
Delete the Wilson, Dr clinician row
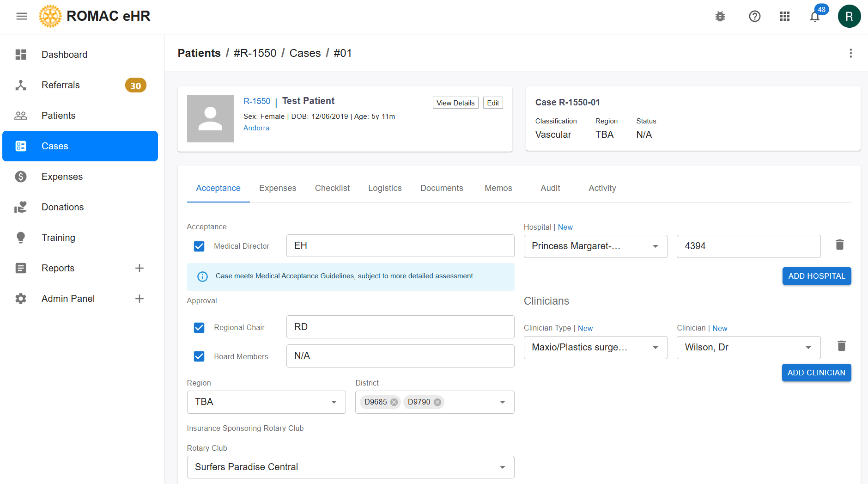click(841, 346)
